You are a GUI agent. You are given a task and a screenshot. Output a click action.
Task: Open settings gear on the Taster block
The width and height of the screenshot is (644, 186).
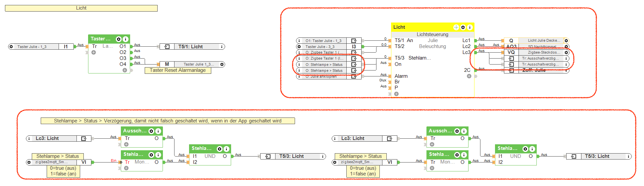[x=119, y=39]
